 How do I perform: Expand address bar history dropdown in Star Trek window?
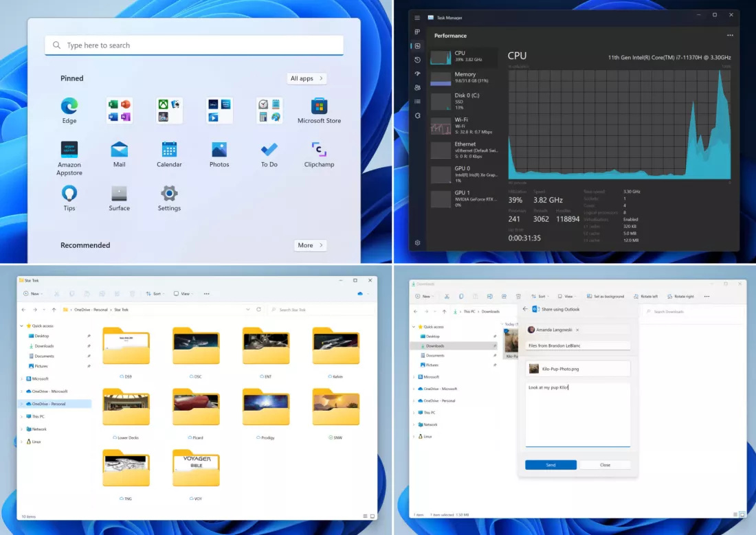(248, 310)
